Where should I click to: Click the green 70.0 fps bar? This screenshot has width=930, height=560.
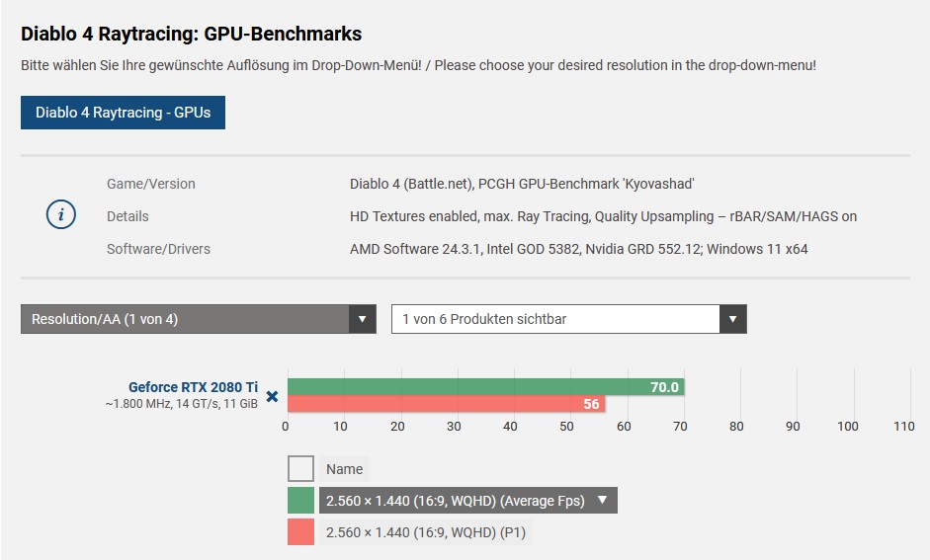coord(486,387)
